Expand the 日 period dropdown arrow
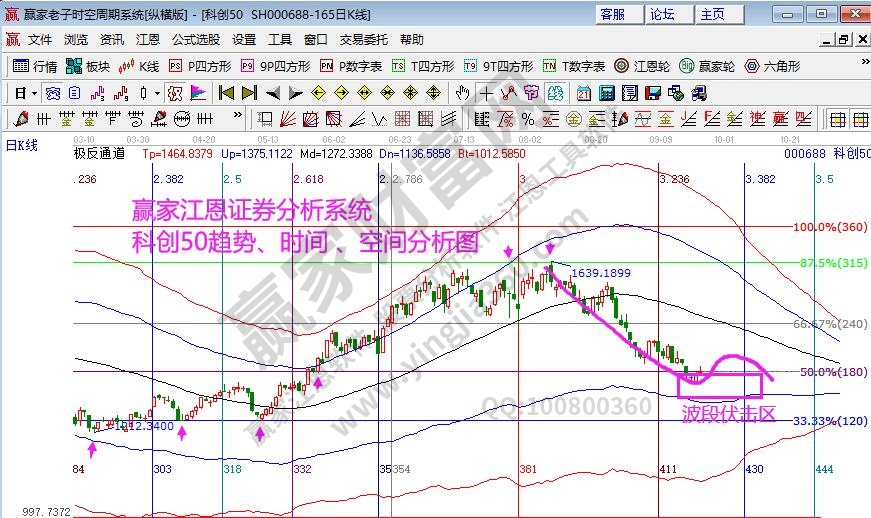Image resolution: width=871 pixels, height=518 pixels. [x=34, y=93]
